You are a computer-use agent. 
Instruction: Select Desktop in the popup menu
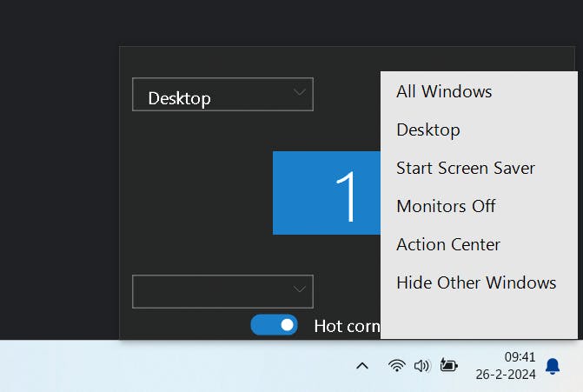[x=428, y=130]
